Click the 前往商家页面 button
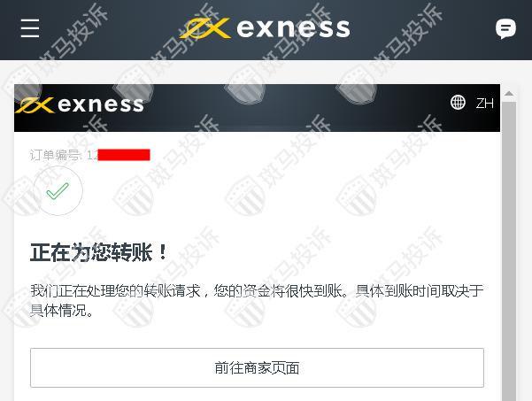 tap(257, 367)
